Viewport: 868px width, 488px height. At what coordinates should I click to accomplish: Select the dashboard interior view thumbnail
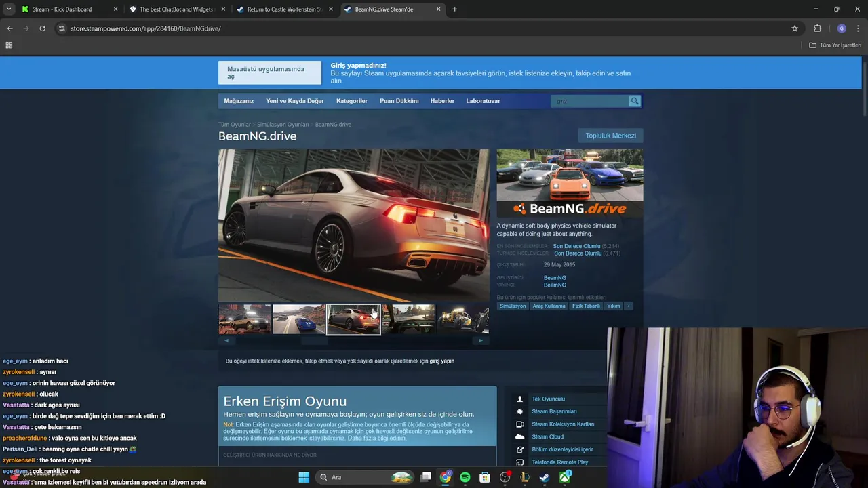point(408,319)
